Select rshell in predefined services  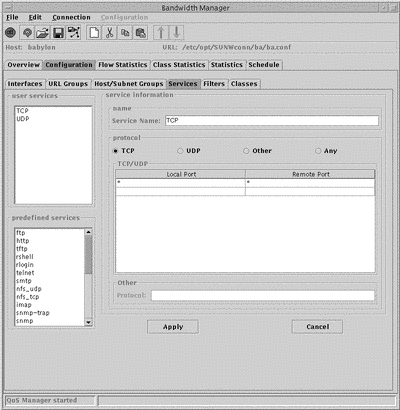pyautogui.click(x=50, y=257)
